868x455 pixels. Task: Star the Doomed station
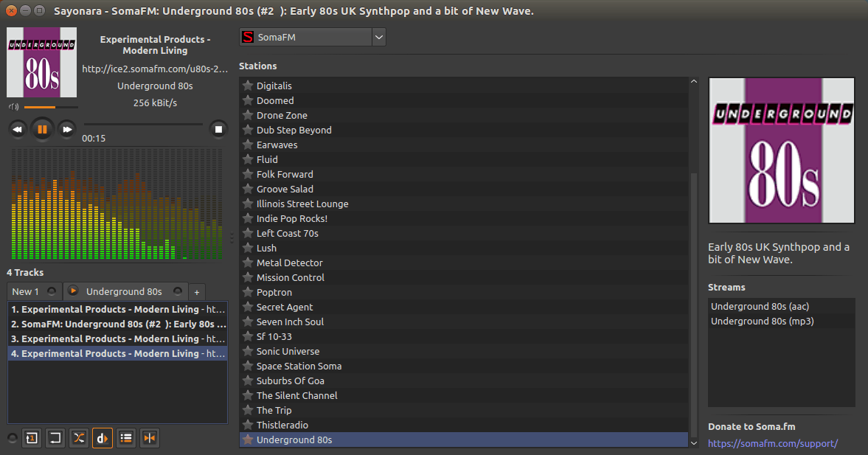(x=248, y=101)
